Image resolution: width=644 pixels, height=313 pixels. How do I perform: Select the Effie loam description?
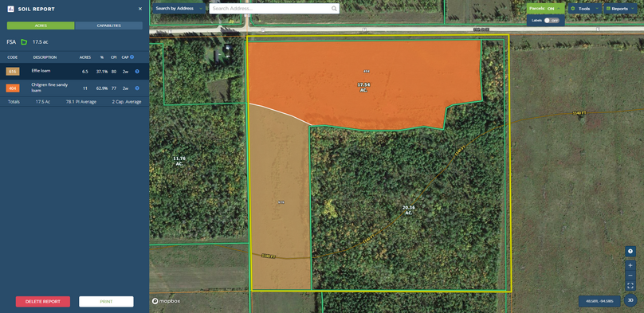41,71
